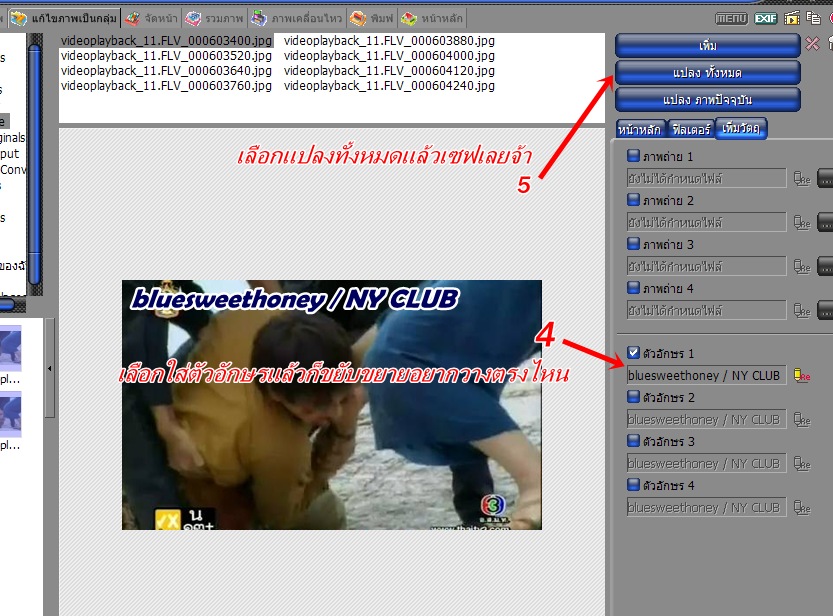This screenshot has height=616, width=833.
Task: Click the folder tree horizontal scrollbar
Action: [13, 304]
